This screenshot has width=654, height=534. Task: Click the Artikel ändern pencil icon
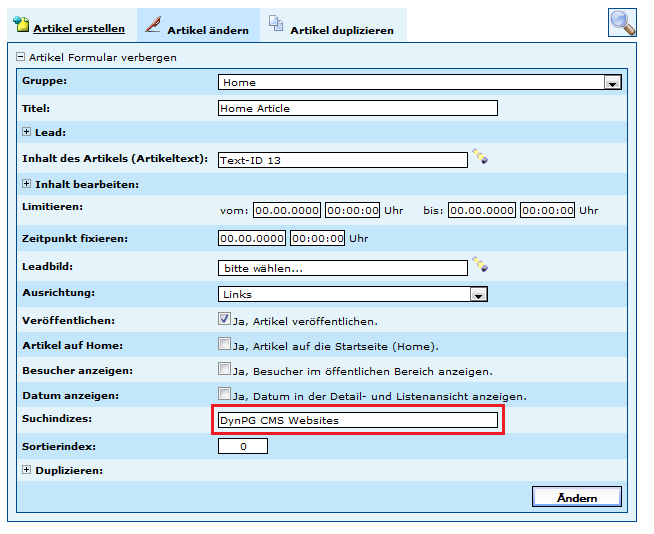click(154, 25)
